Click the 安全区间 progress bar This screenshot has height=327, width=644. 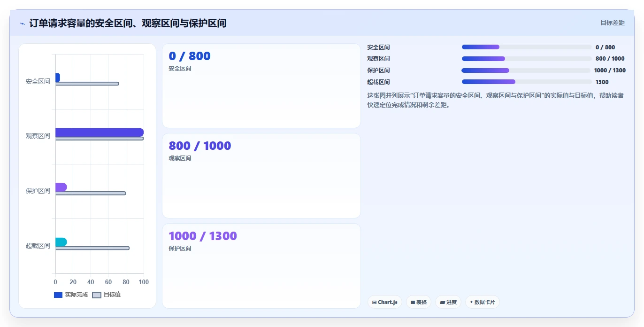pos(527,47)
